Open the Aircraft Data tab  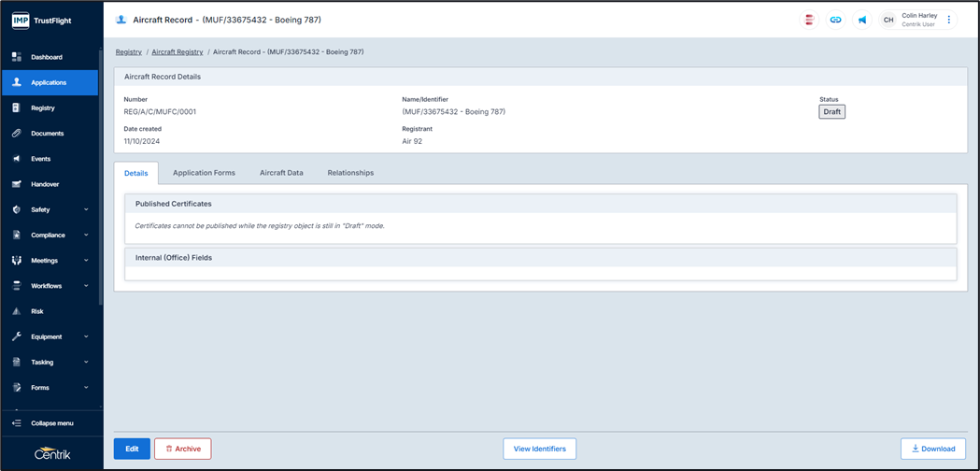281,173
